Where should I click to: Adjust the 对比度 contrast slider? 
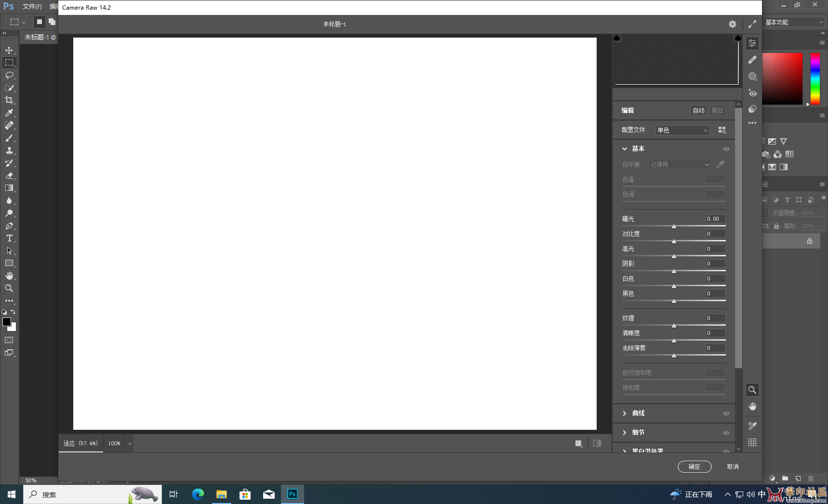click(x=674, y=241)
